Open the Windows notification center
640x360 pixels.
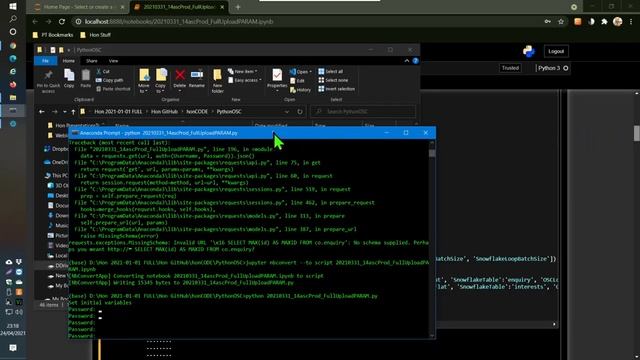[x=13, y=348]
